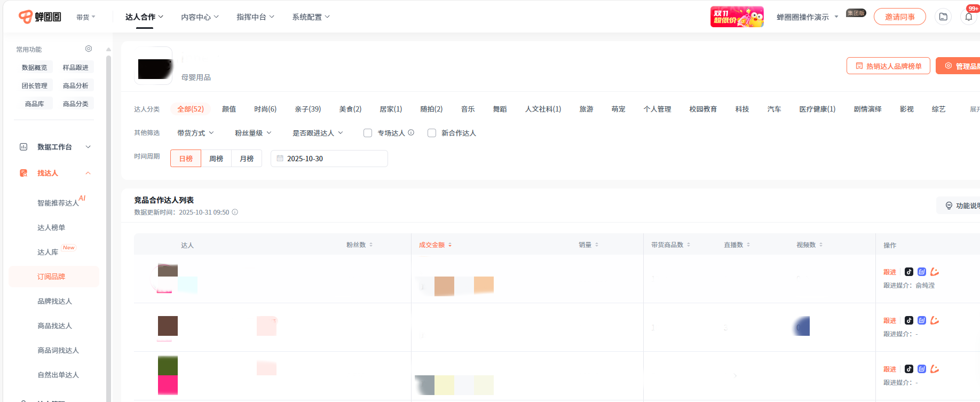This screenshot has height=402, width=980.
Task: Tick the 专场达人 checkbox
Action: point(368,133)
